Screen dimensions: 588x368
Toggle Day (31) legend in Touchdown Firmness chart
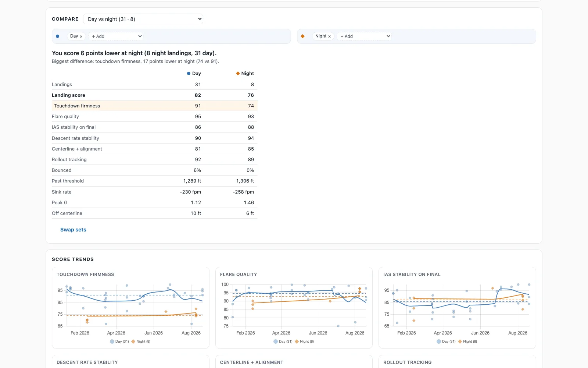pyautogui.click(x=119, y=342)
